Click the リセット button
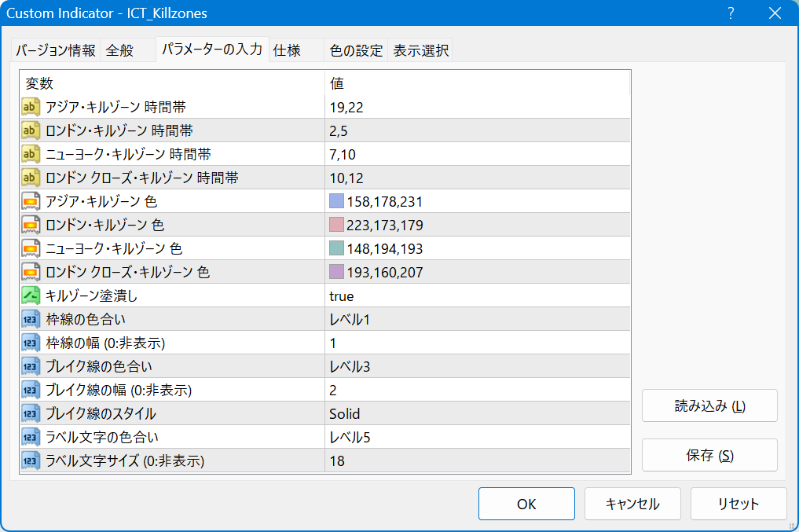 pos(738,504)
